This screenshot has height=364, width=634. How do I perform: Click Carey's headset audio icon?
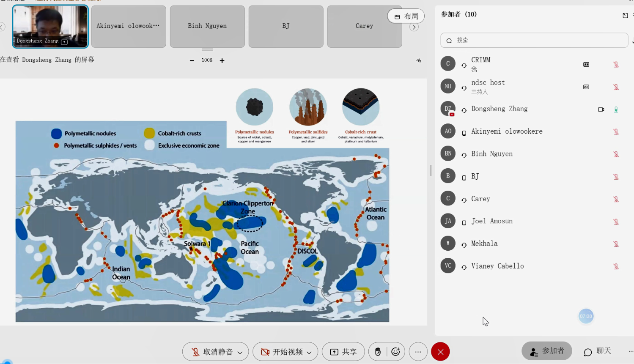pyautogui.click(x=464, y=200)
